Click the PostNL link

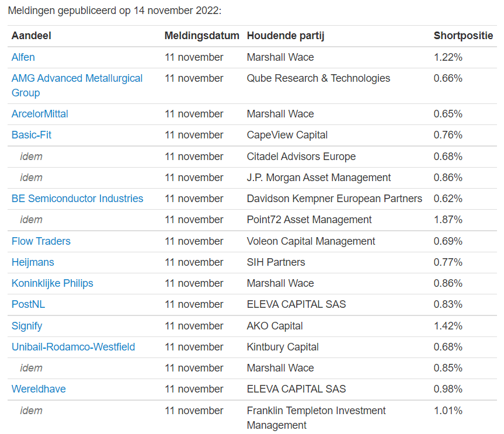click(x=28, y=304)
